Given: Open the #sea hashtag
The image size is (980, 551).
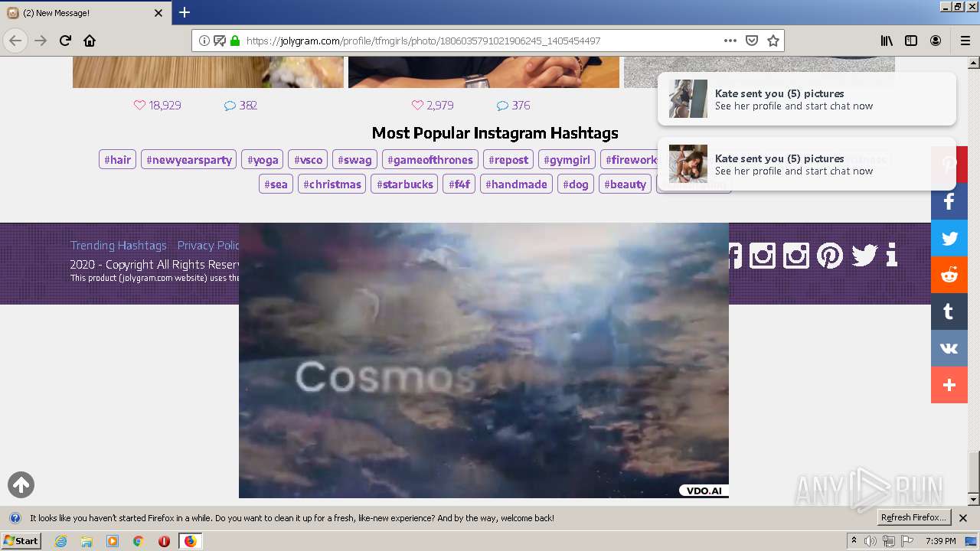Looking at the screenshot, I should (x=276, y=184).
